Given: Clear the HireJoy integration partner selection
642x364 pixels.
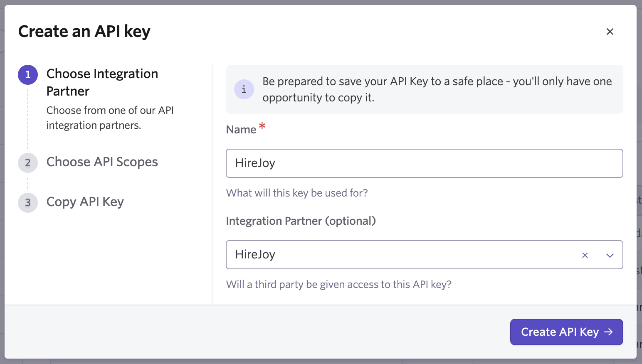Looking at the screenshot, I should click(585, 255).
